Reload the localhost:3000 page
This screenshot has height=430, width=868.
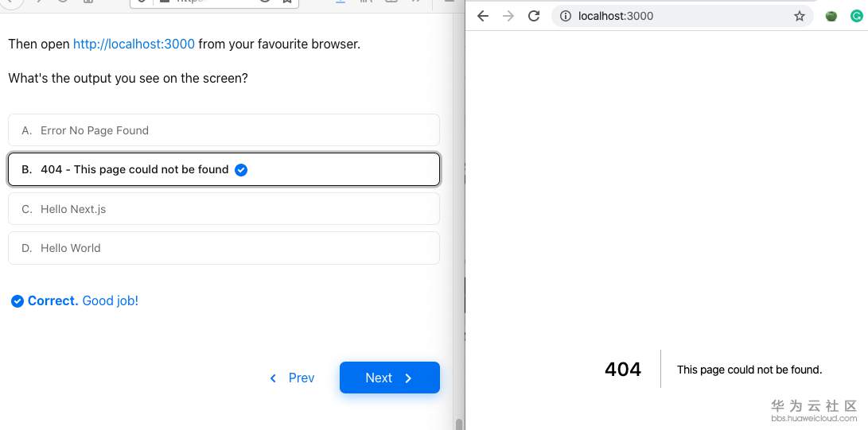534,16
